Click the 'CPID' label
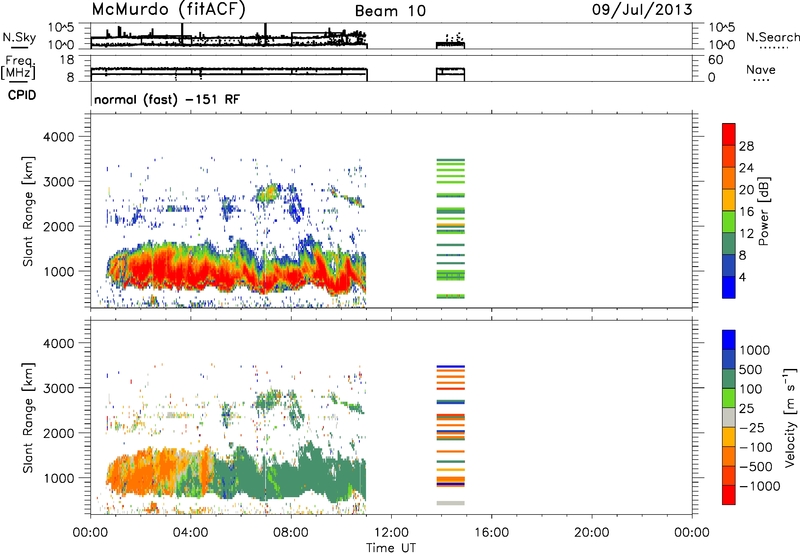 coord(22,95)
